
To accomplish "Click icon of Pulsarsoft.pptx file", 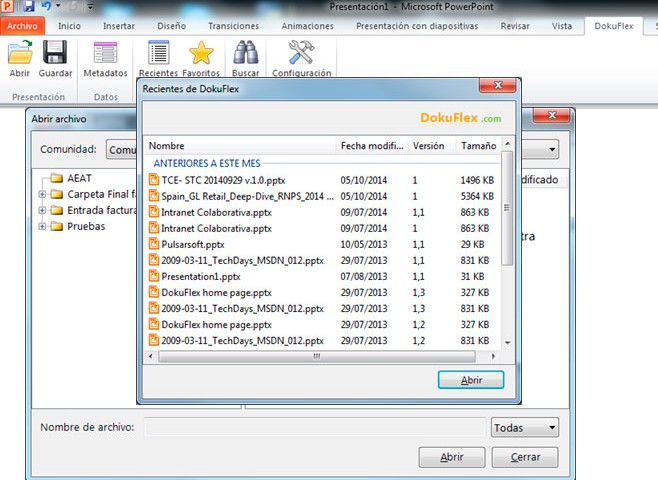I will 154,244.
